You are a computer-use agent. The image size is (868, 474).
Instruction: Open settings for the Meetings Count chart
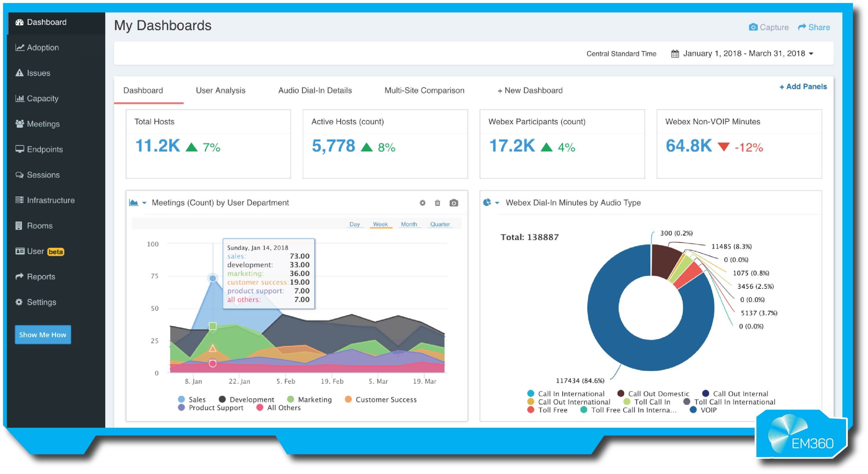422,203
